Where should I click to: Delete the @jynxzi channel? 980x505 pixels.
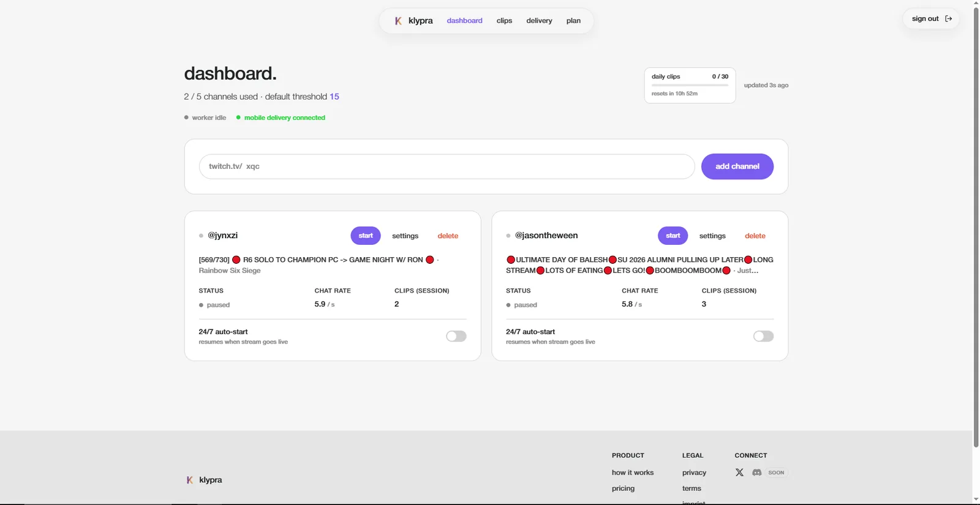(x=448, y=236)
